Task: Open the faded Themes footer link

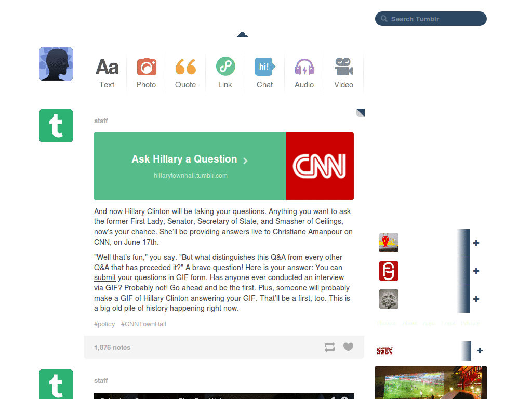Action: click(386, 323)
